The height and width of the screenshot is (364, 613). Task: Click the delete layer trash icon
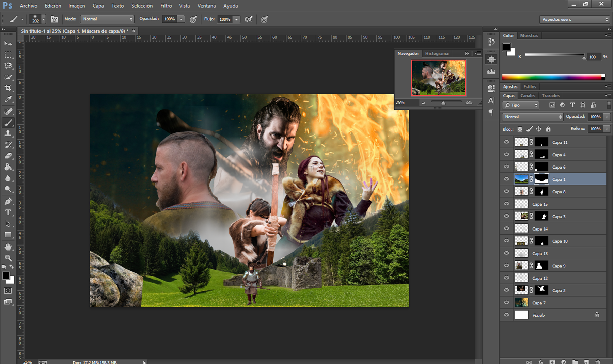(598, 362)
